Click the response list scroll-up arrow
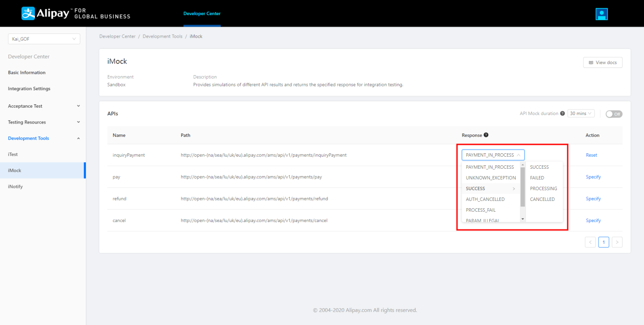 tap(522, 164)
